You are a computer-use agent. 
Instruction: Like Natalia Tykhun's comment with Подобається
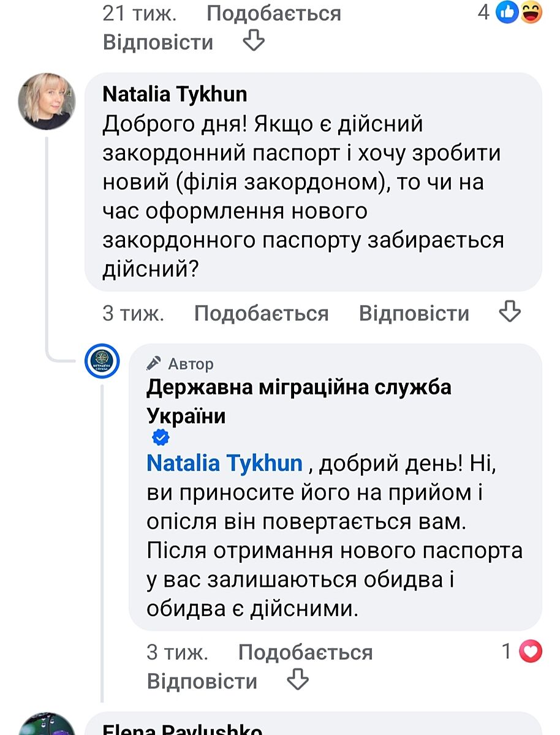coord(261,313)
